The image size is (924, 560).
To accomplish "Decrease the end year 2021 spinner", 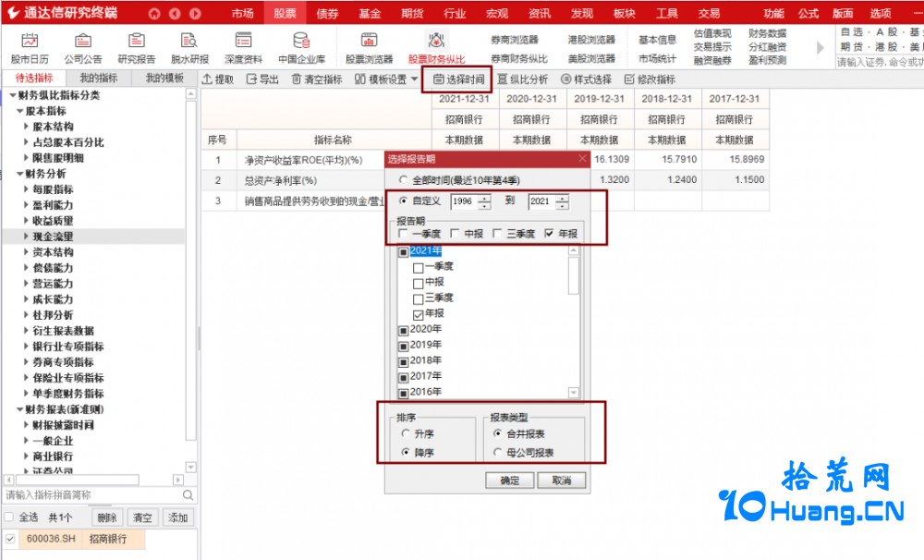I will pos(563,205).
